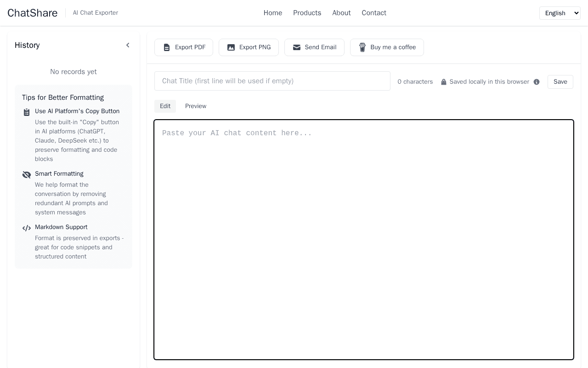Open the English language dropdown
This screenshot has height=368, width=588.
pyautogui.click(x=560, y=13)
